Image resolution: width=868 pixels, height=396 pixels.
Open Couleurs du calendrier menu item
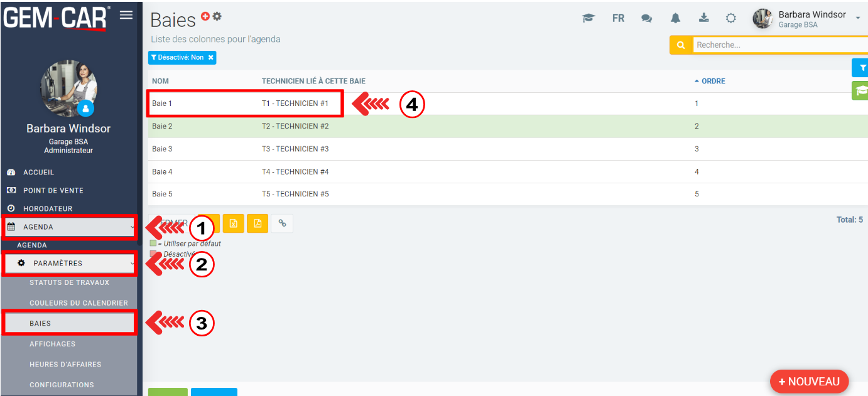pos(79,303)
